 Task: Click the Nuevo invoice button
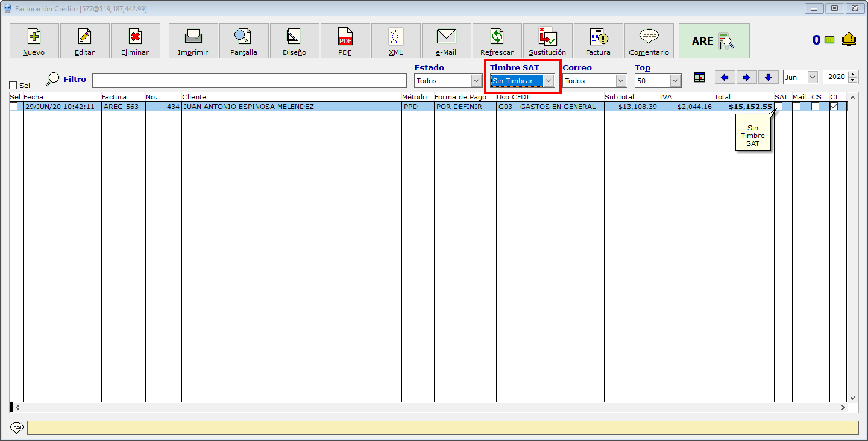(34, 41)
